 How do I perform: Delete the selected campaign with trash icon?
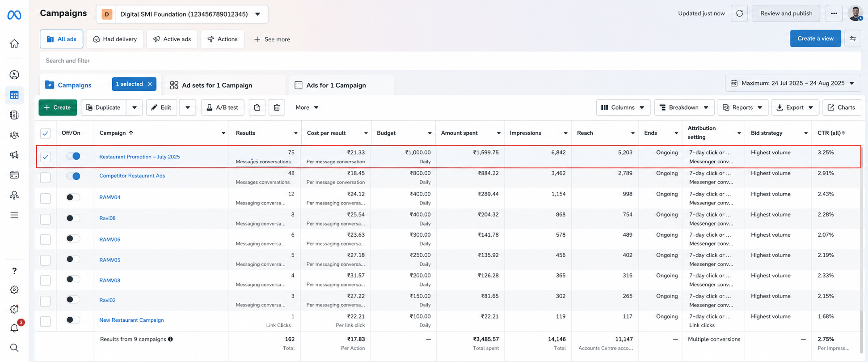pyautogui.click(x=277, y=107)
